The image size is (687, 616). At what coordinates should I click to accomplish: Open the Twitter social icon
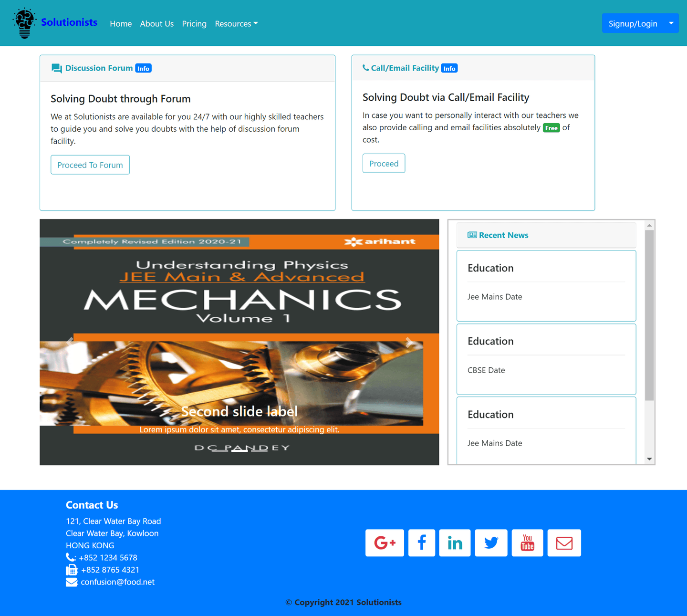point(491,543)
